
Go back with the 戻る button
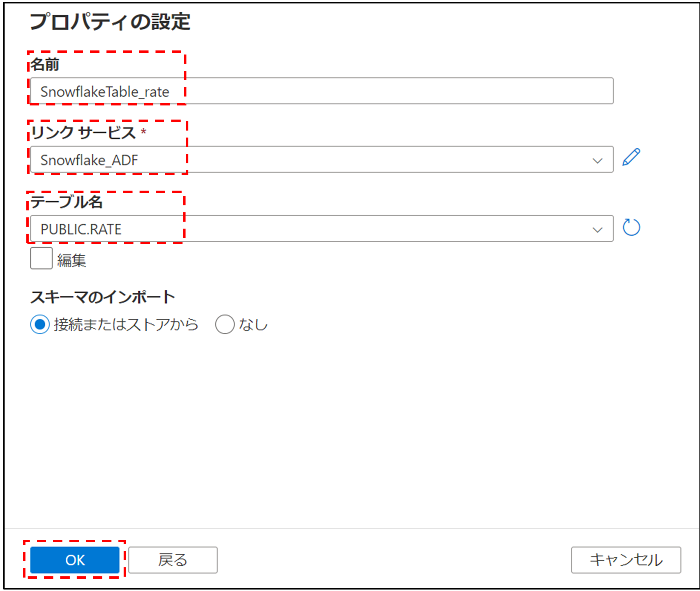click(x=173, y=560)
